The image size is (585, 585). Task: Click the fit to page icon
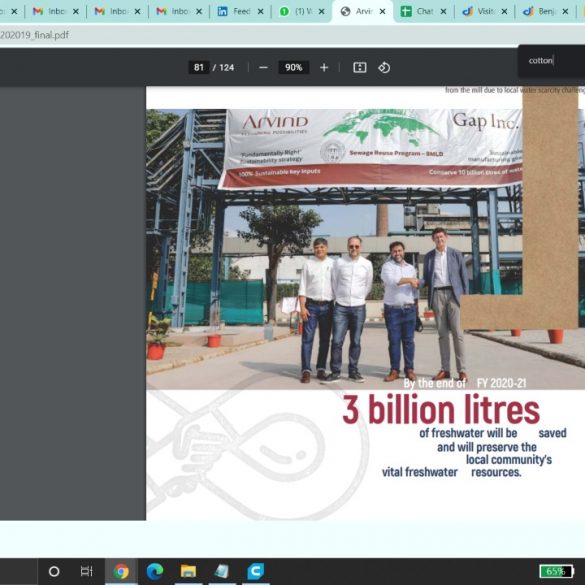click(x=360, y=68)
